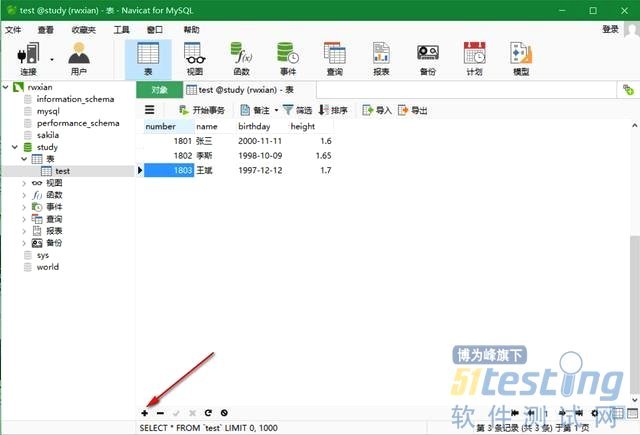Image resolution: width=640 pixels, height=435 pixels.
Task: Click the birthday cell 1998-10-09
Action: point(261,156)
